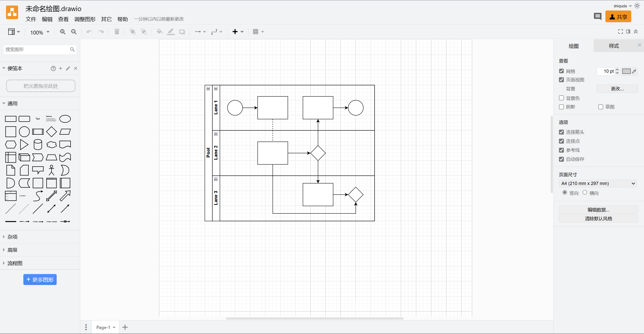Click the zoom out magnifier icon
Screen dimensions: 644x334
point(74,32)
